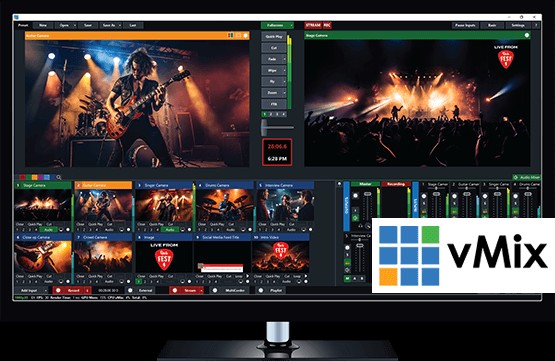Click the Open preset menu button
Viewport: 555px width, 361px height.
(x=64, y=25)
